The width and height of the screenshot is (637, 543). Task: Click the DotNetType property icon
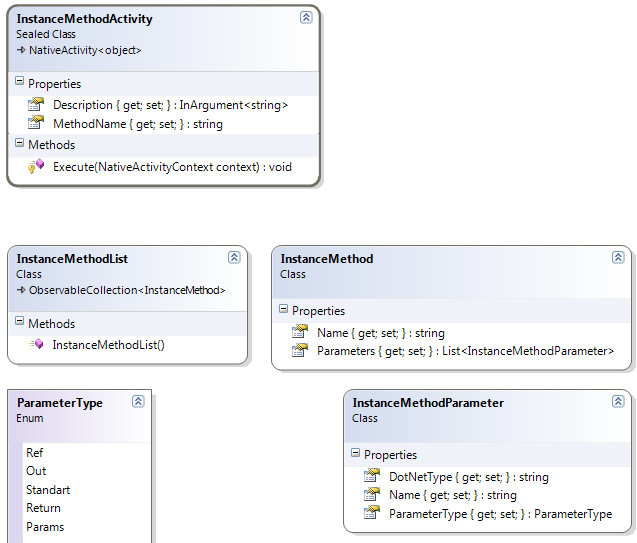[x=372, y=477]
